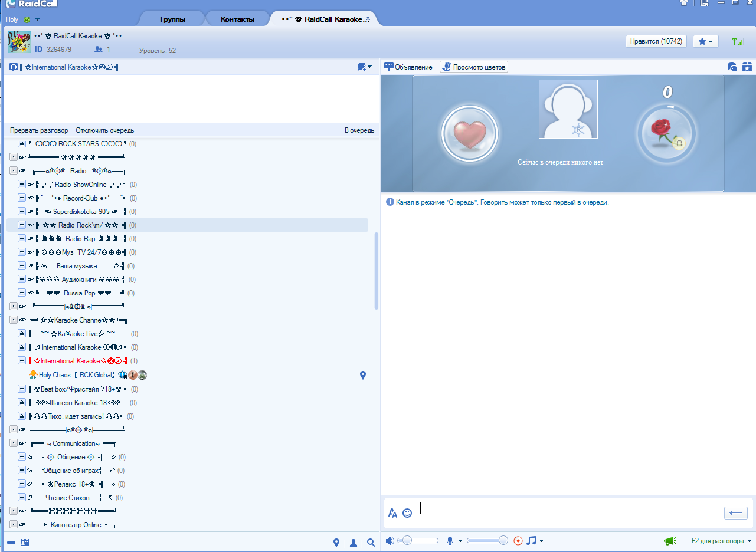Image resolution: width=756 pixels, height=552 pixels.
Task: Click the user silhouette icon in bottom toolbar
Action: click(354, 543)
